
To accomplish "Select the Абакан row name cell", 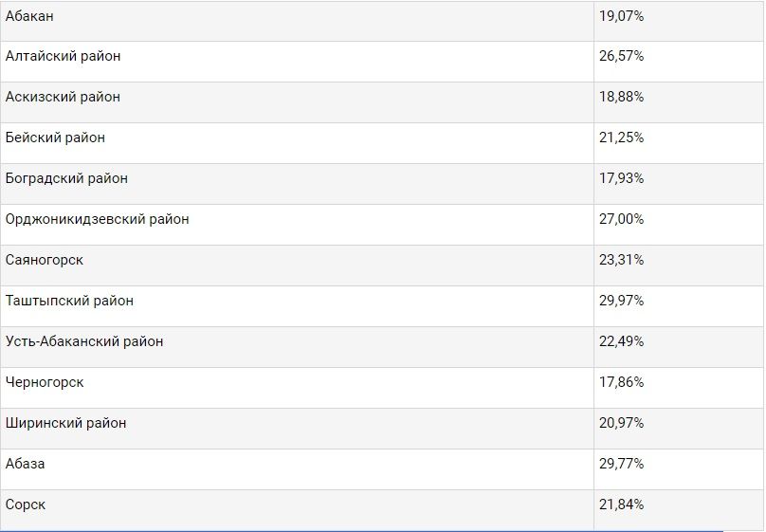I will coord(297,21).
